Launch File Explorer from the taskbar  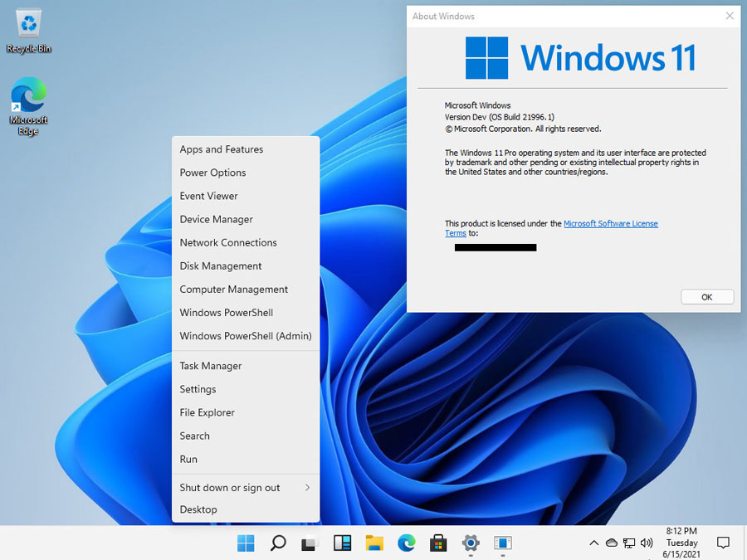click(x=374, y=543)
